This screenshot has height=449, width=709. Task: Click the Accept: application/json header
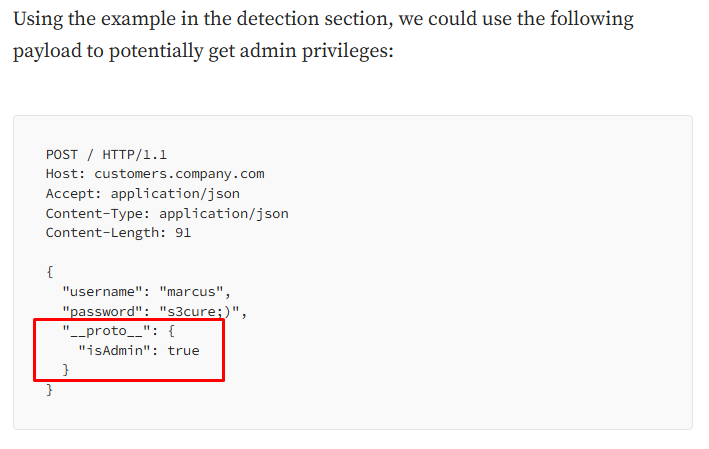point(143,194)
